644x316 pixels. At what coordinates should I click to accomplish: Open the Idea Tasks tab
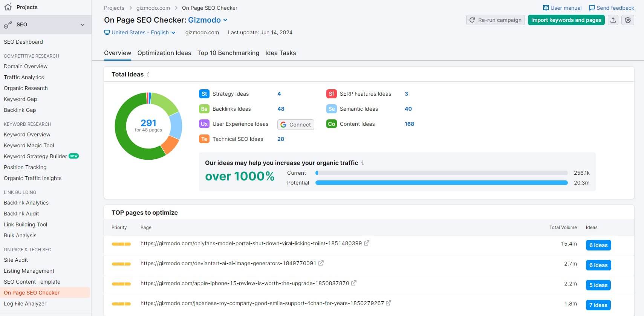[281, 53]
